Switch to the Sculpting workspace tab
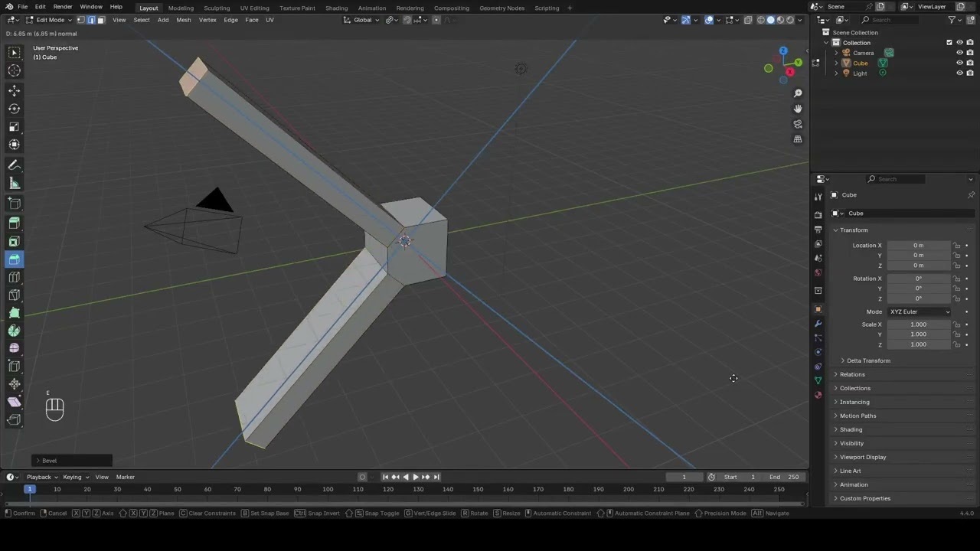 coord(217,8)
